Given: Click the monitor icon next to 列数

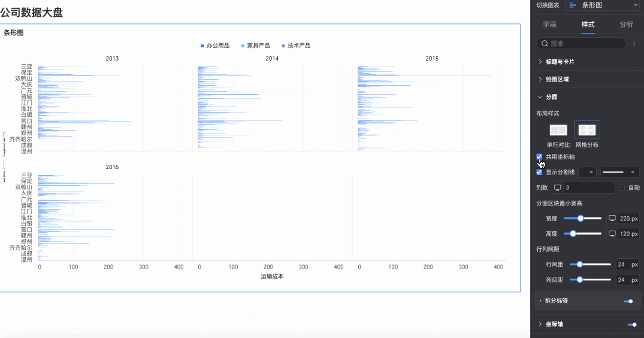Looking at the screenshot, I should click(557, 188).
